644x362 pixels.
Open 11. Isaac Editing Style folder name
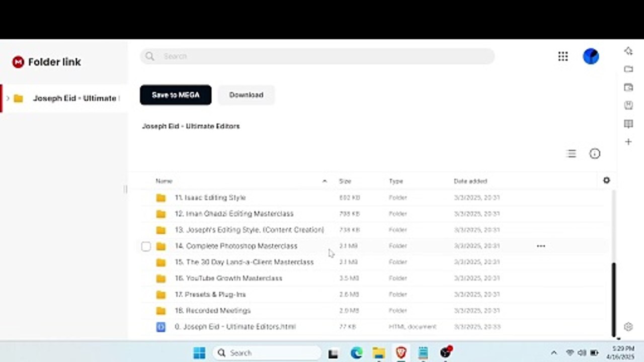pos(210,198)
